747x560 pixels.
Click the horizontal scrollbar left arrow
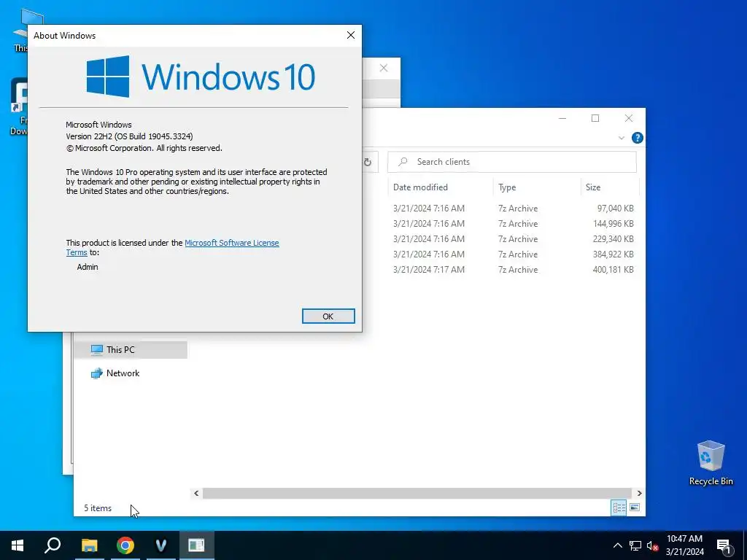[x=196, y=494]
